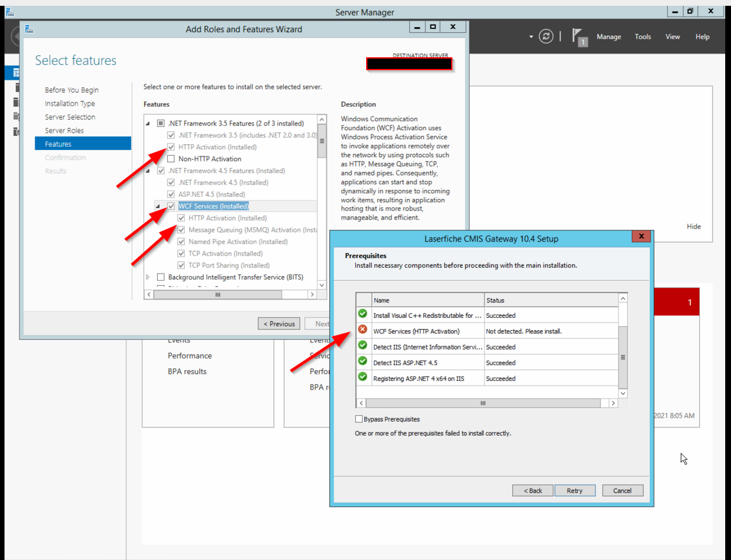Click green check for Registering ASP.NET 4 x64
This screenshot has width=731, height=560.
point(363,378)
